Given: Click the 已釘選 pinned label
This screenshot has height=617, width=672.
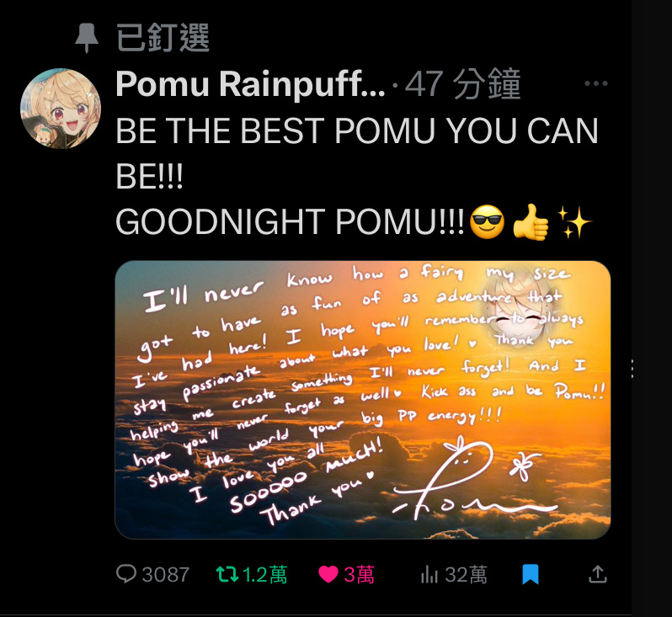Looking at the screenshot, I should coord(163,38).
